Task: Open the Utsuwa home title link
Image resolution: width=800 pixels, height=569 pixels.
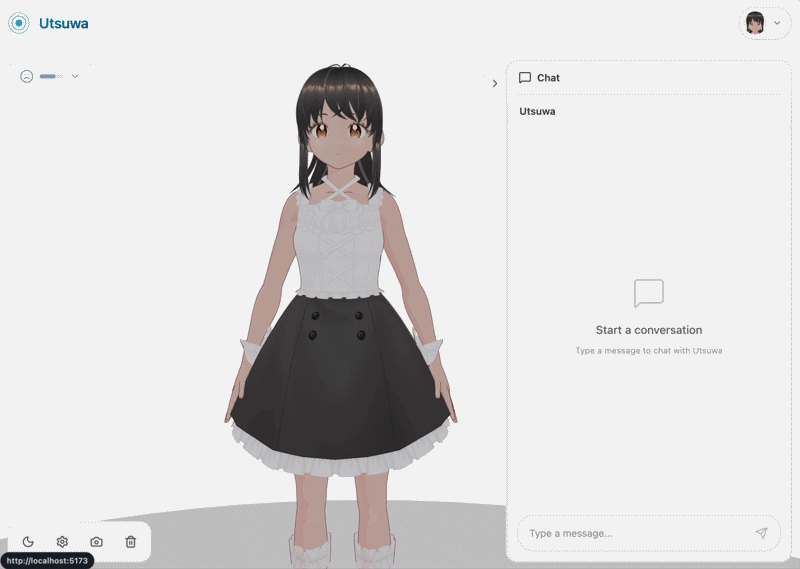Action: coord(63,23)
